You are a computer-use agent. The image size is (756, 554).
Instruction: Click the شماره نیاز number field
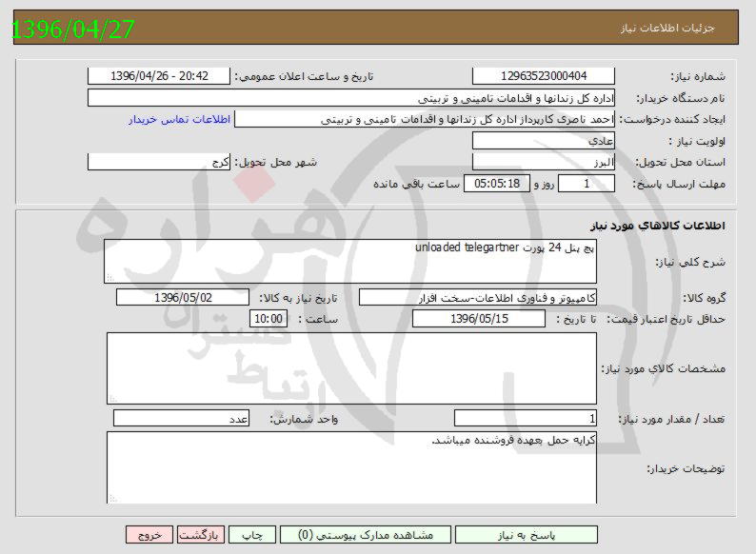(544, 76)
